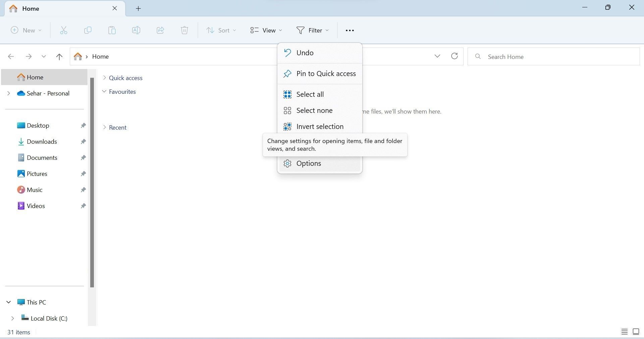
Task: Expand Local Disk (C:) node
Action: [13, 318]
